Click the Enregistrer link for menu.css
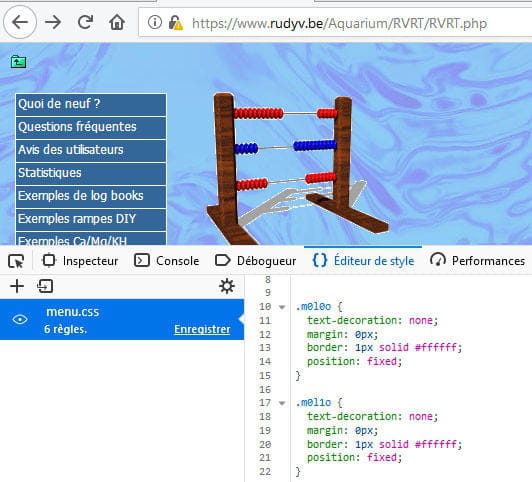Image resolution: width=532 pixels, height=482 pixels. 202,329
